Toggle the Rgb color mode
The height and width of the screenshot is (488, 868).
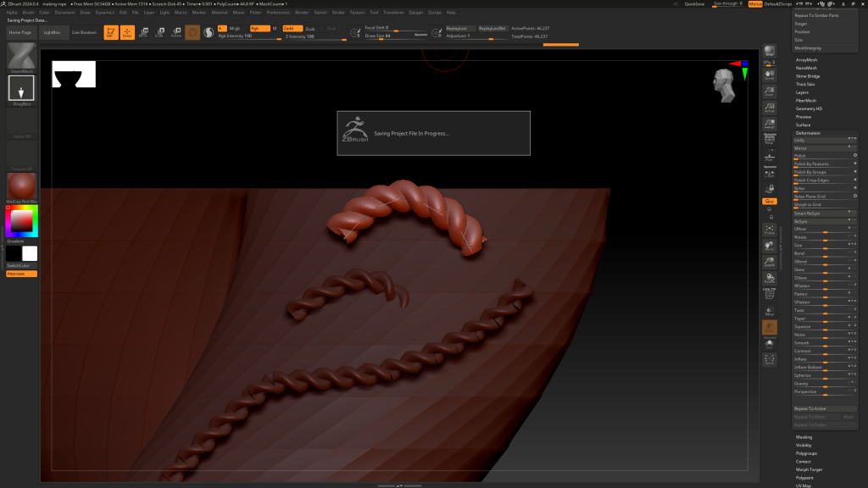coord(259,28)
